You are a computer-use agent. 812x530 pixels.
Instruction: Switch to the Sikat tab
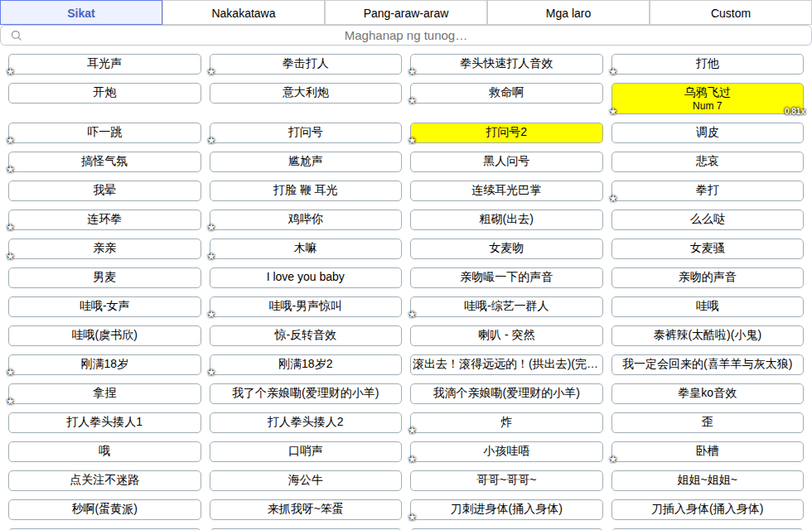81,13
